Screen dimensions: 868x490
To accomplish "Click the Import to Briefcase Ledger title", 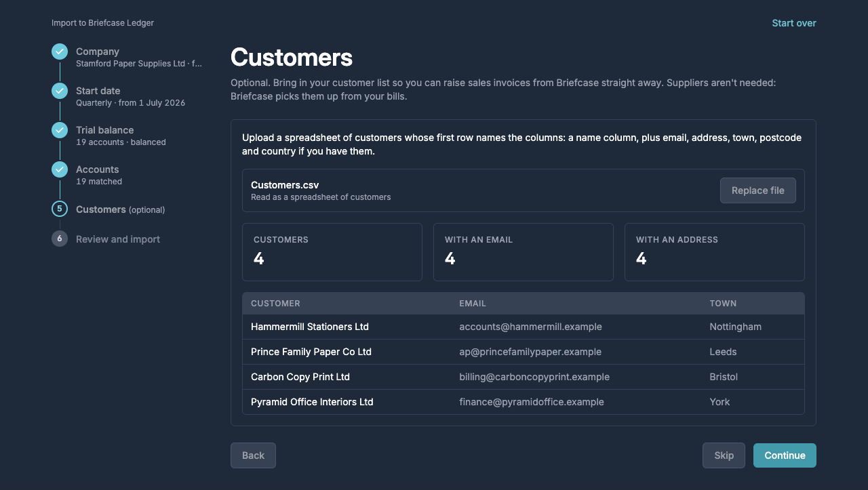I will pos(102,23).
